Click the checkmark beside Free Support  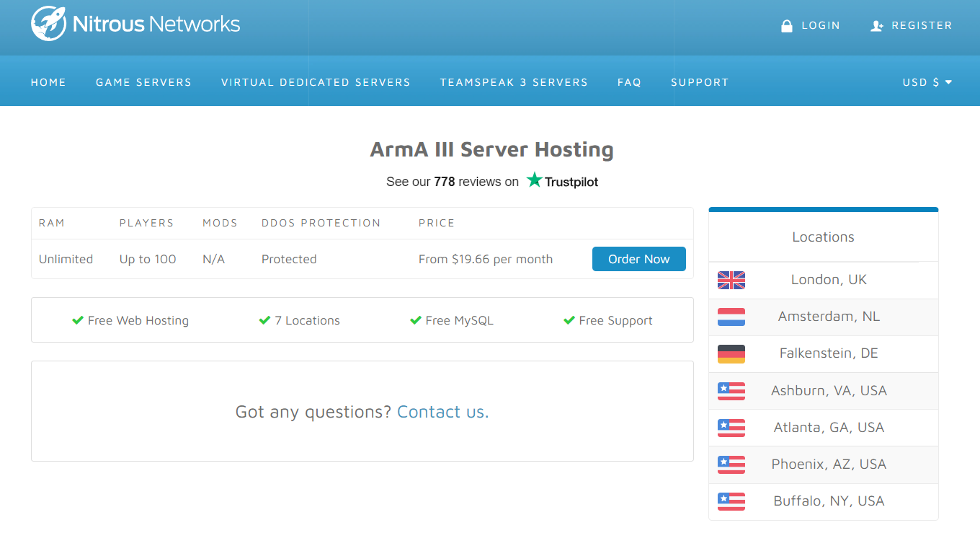click(569, 320)
